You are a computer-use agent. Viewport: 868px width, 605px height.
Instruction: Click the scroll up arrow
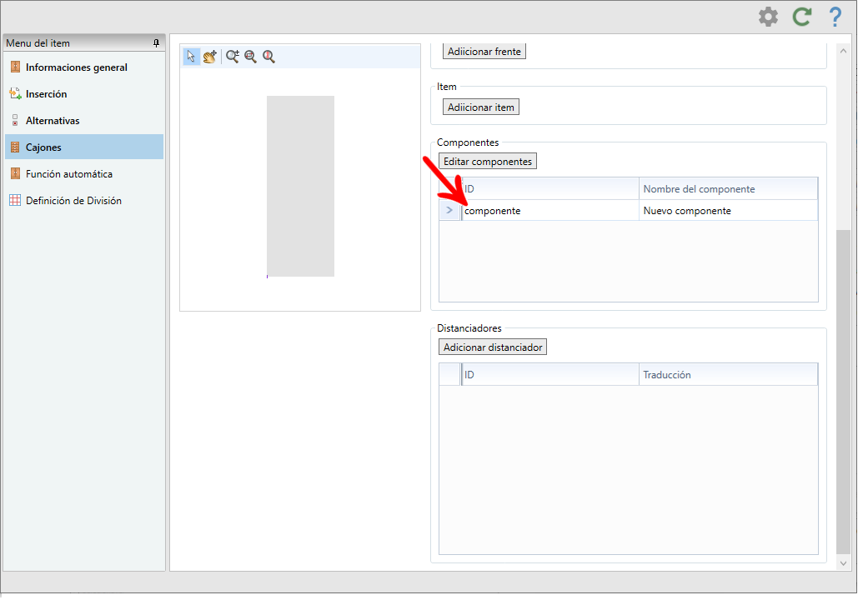[843, 51]
